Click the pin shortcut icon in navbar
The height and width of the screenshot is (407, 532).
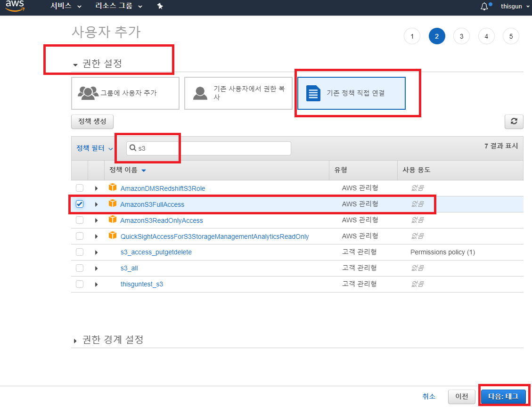click(160, 7)
